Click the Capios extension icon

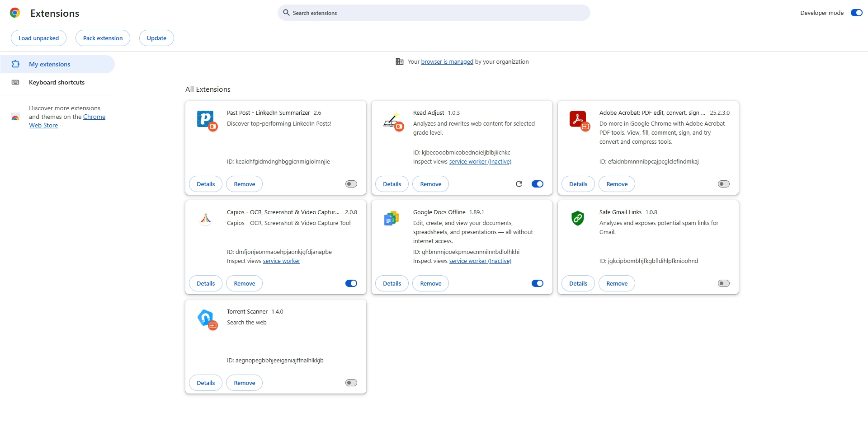coord(206,219)
